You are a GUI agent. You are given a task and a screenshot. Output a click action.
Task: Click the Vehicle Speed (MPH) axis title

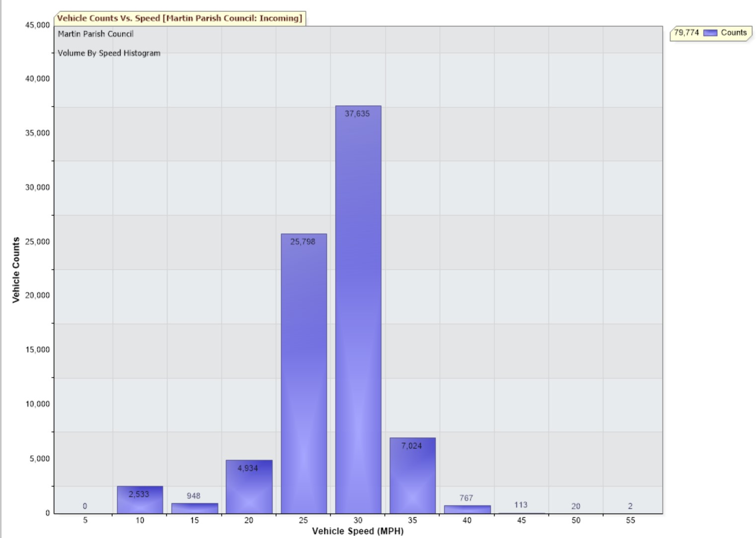(358, 531)
